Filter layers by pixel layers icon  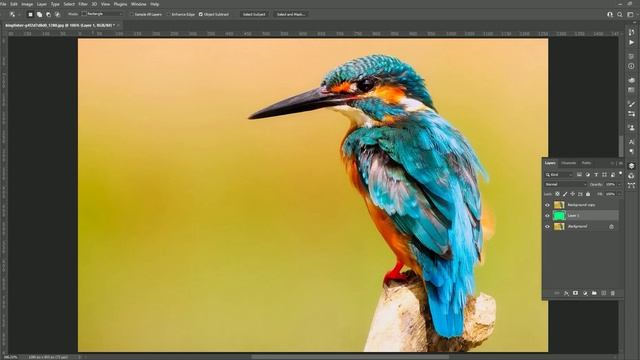pos(579,175)
